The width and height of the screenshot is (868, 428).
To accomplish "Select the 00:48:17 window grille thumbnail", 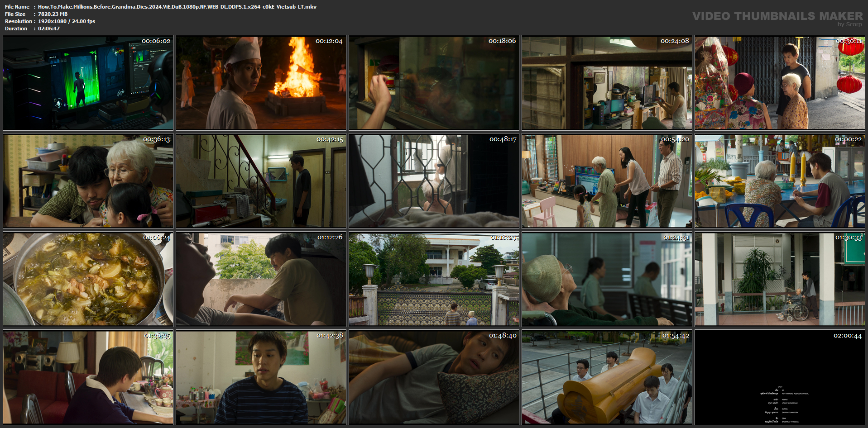I will (434, 181).
